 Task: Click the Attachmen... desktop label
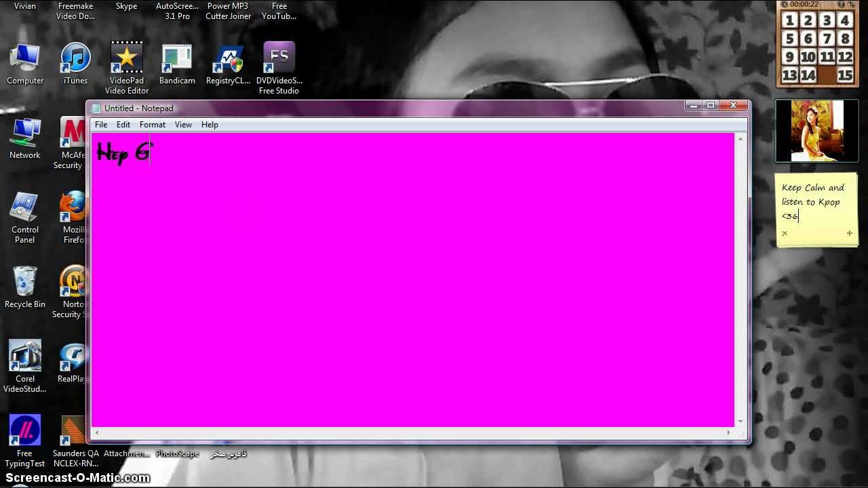127,453
